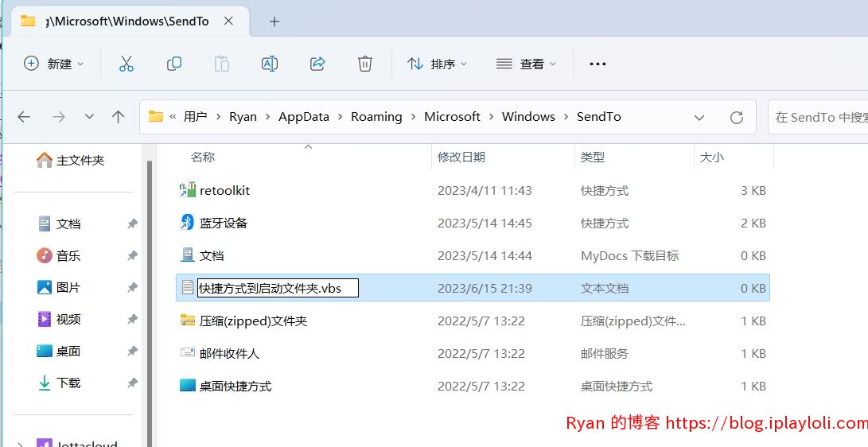Click Roaming in the breadcrumb path
Screen dimensions: 868x447
(376, 117)
